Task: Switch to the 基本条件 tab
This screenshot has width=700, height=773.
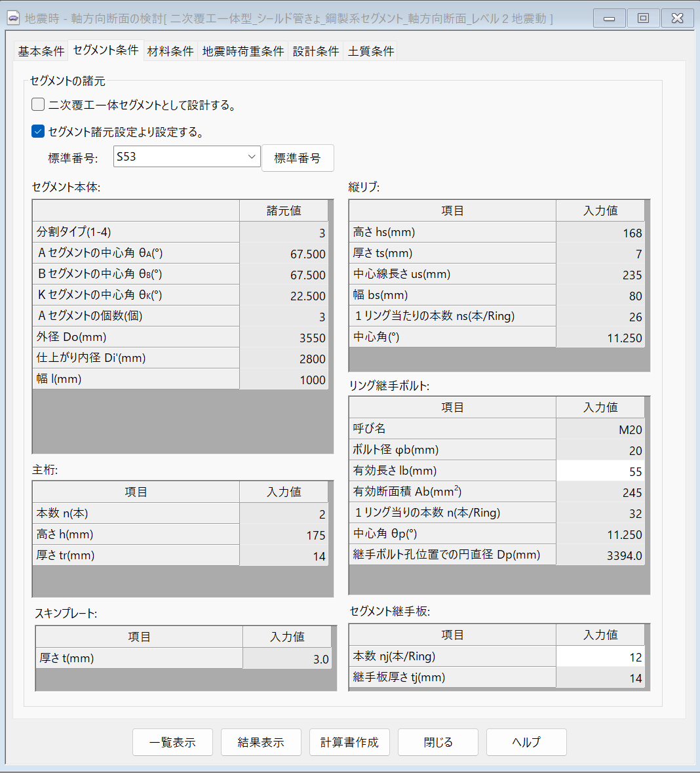Action: (x=41, y=51)
